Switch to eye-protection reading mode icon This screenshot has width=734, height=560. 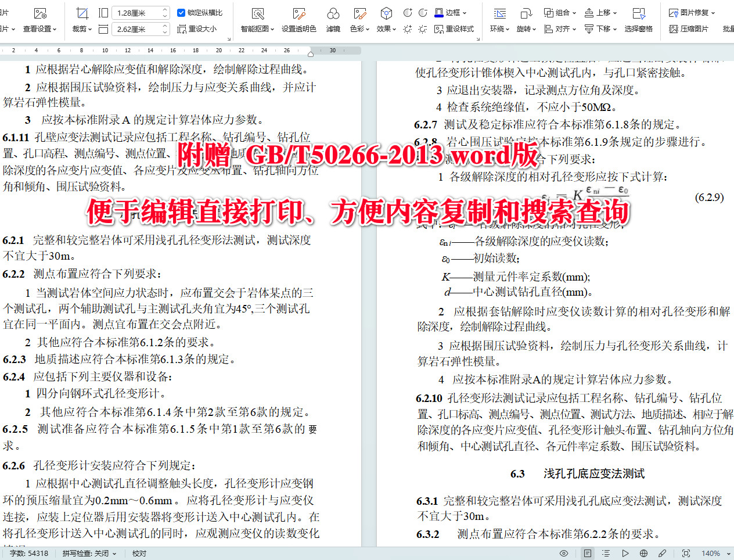(x=563, y=553)
